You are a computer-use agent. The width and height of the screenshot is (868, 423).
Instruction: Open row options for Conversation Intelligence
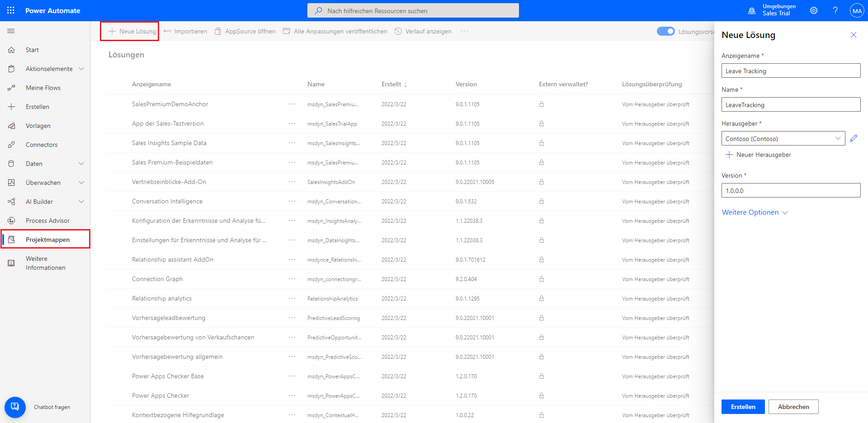click(292, 201)
